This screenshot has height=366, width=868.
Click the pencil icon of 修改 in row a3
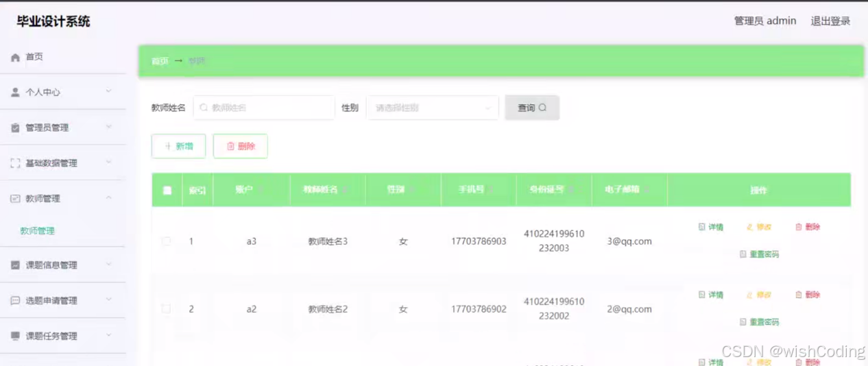coord(749,227)
